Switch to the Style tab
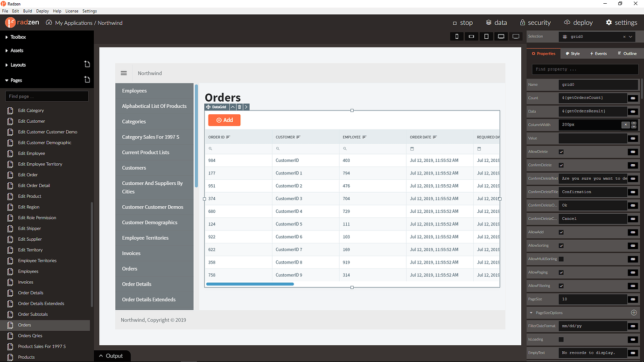Viewport: 644px width, 362px height. pyautogui.click(x=573, y=53)
